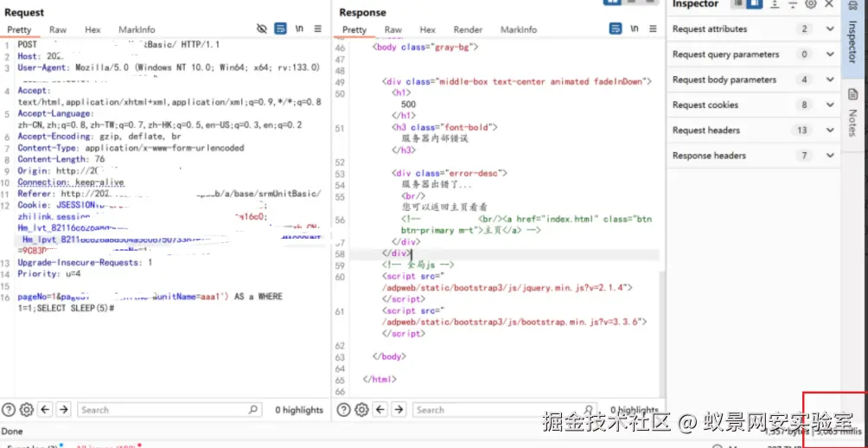
Task: Open Request search settings gear
Action: [27, 410]
